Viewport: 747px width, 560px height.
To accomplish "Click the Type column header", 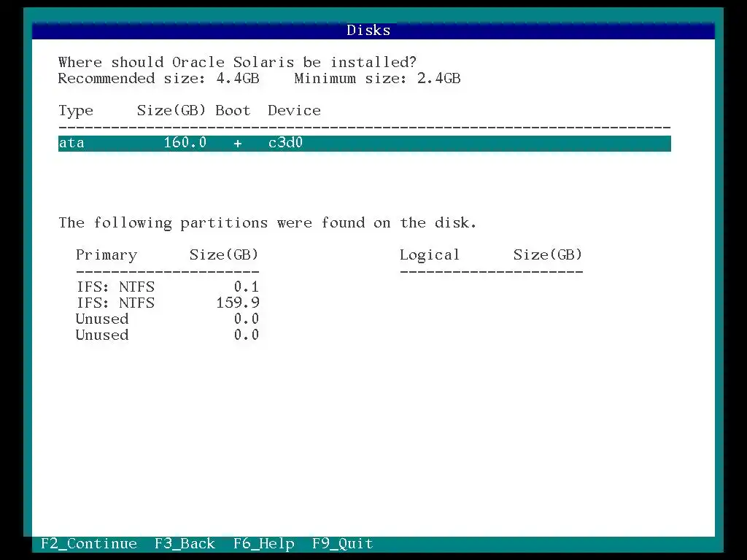I will [76, 111].
